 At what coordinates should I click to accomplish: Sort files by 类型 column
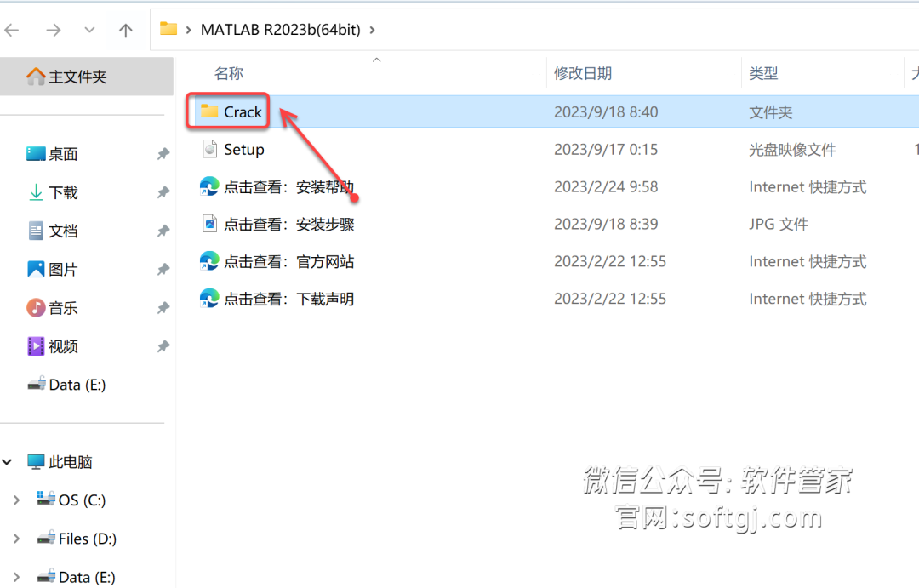tap(763, 73)
